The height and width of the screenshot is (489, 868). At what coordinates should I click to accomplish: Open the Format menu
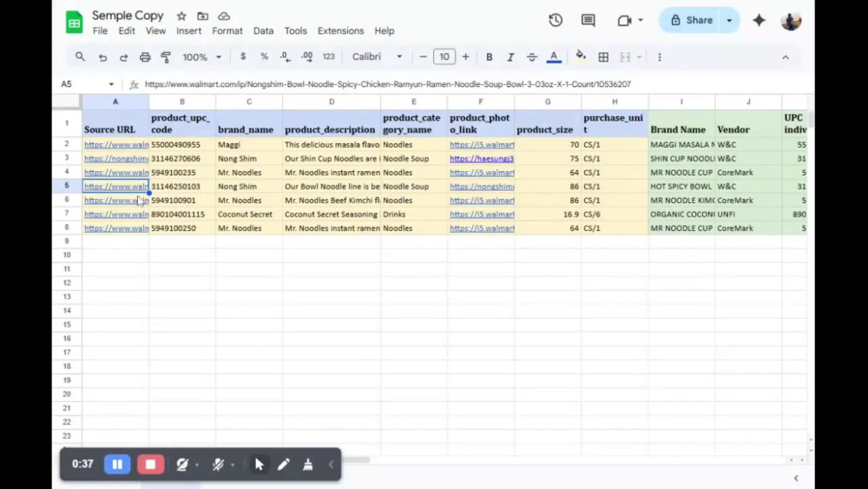pos(227,31)
